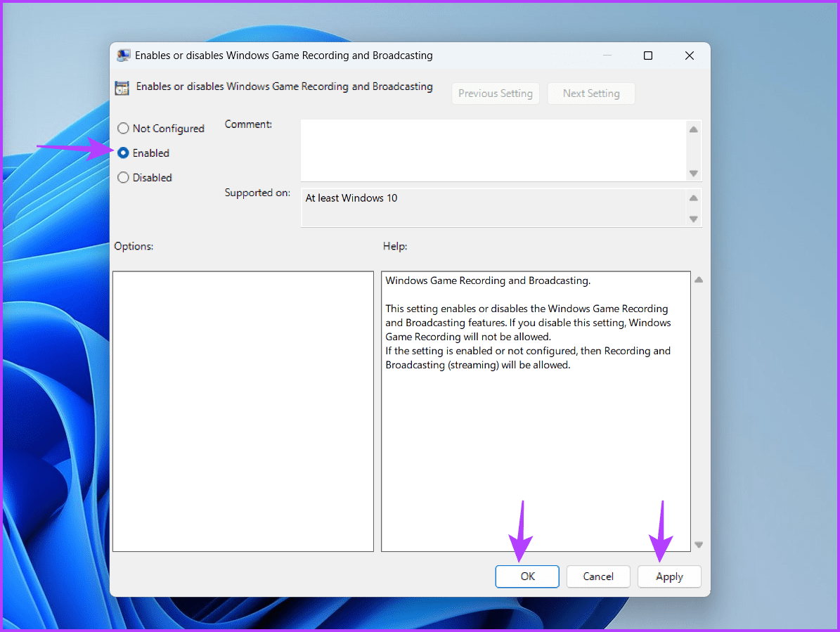Click the 'Comment:' label

point(248,124)
